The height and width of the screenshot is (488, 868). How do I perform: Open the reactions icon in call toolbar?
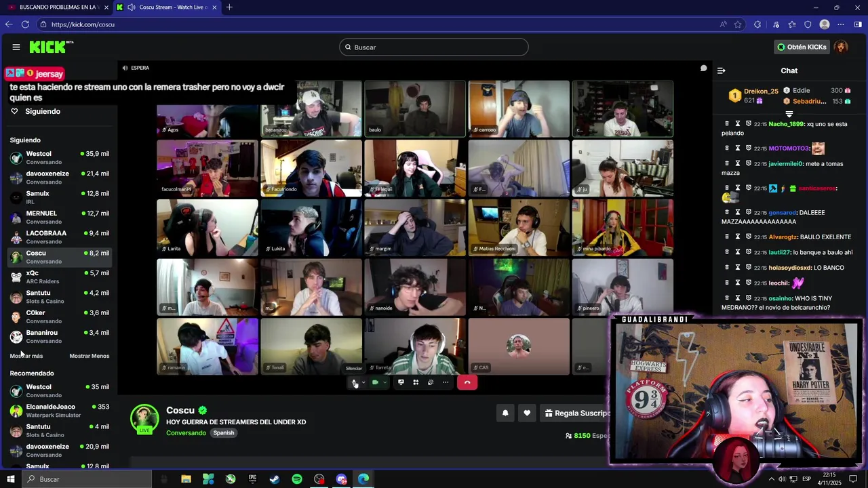pyautogui.click(x=431, y=382)
